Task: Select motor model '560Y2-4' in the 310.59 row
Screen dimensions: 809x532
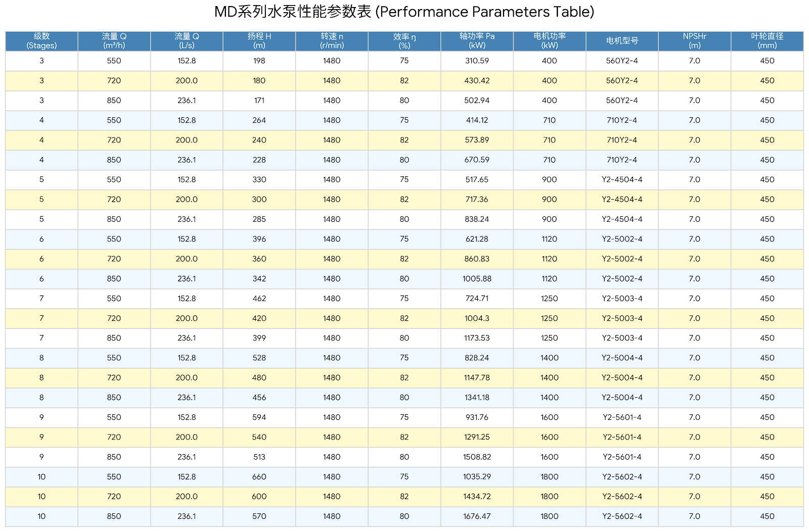Action: [x=622, y=61]
